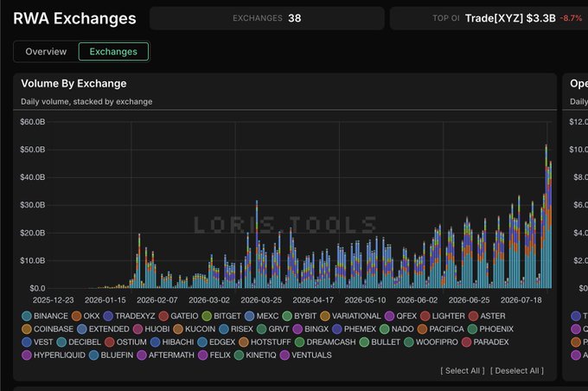The width and height of the screenshot is (588, 391).
Task: Toggle DECIBEL legend entry
Action: pyautogui.click(x=79, y=343)
